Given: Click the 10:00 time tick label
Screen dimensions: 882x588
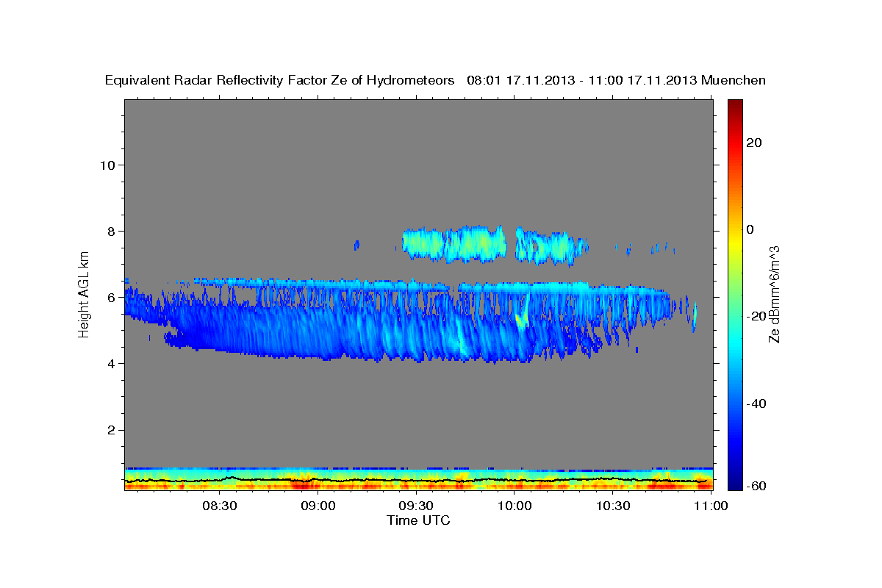Looking at the screenshot, I should (x=514, y=506).
